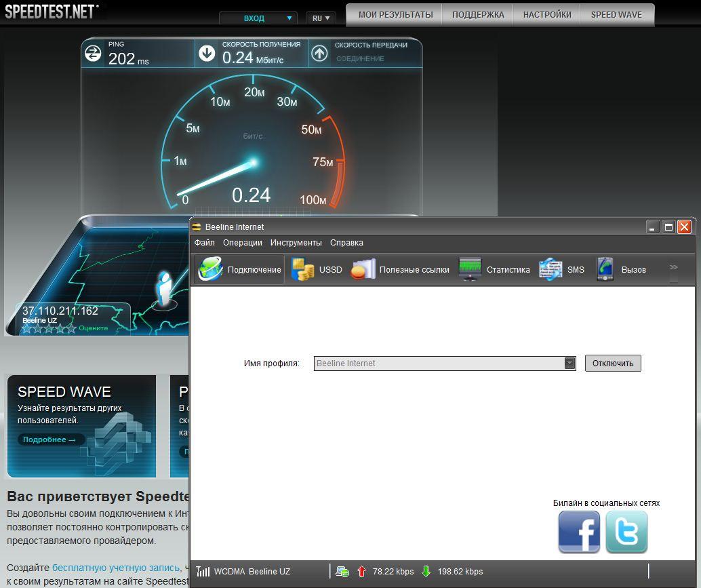Open the Полезные ссылки icon
701x588 pixels.
[363, 269]
